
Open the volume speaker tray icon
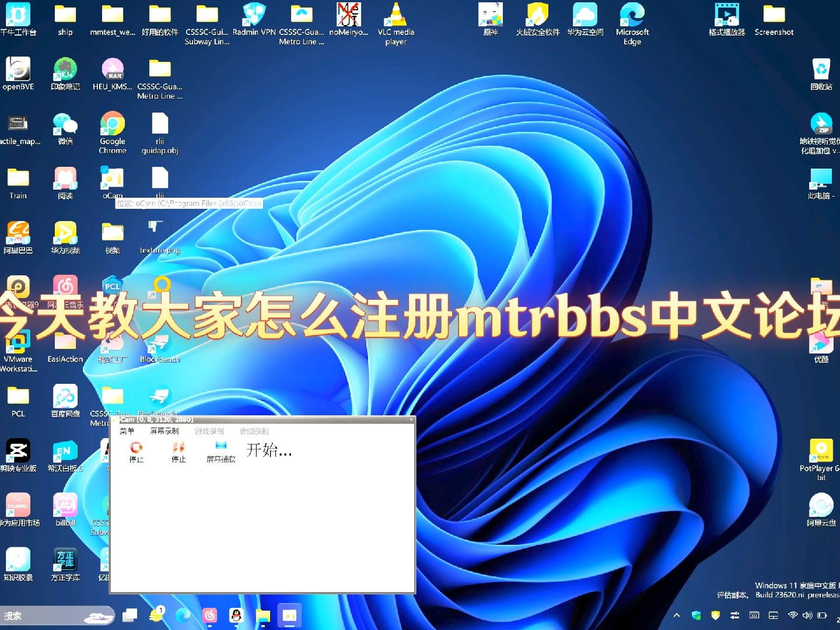807,615
